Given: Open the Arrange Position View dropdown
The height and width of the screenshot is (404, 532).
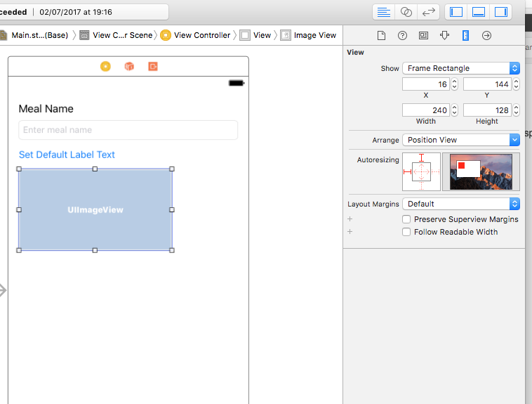Looking at the screenshot, I should [x=460, y=140].
